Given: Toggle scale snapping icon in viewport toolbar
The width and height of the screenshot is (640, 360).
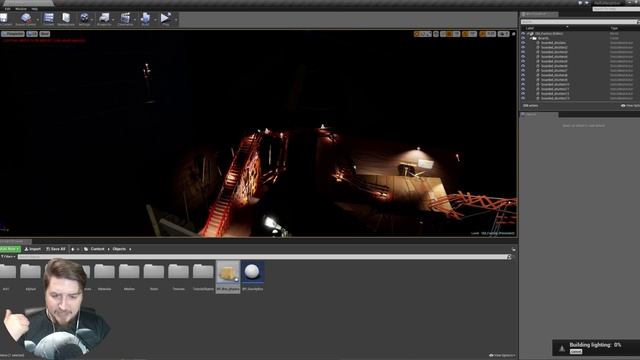Looking at the screenshot, I should pos(482,34).
